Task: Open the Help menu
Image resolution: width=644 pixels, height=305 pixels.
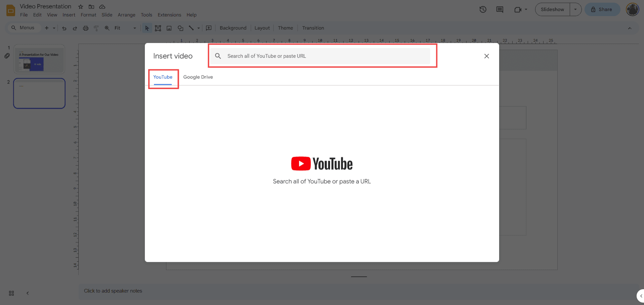Action: coord(192,15)
